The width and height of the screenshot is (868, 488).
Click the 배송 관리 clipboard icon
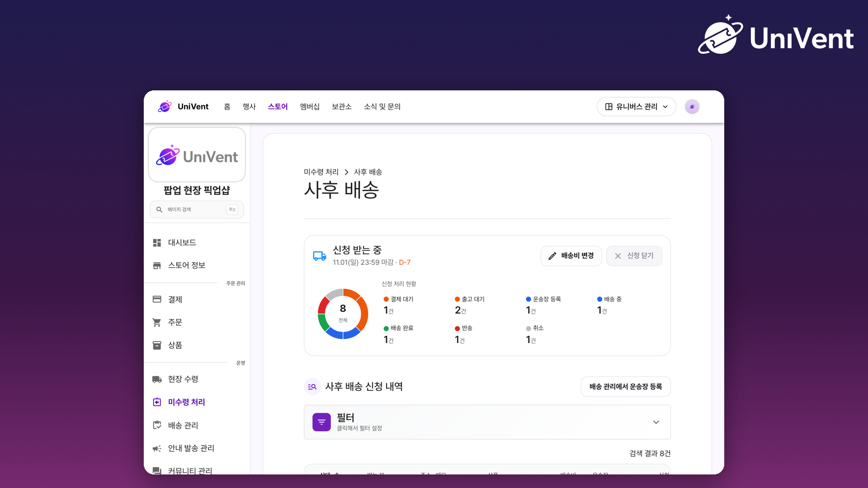(157, 425)
